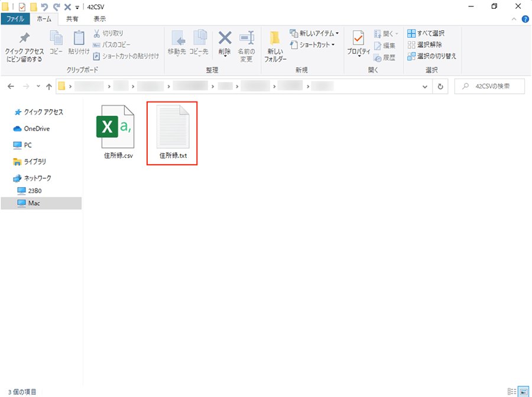Go back with the left arrow
This screenshot has height=397, width=532.
coord(11,86)
